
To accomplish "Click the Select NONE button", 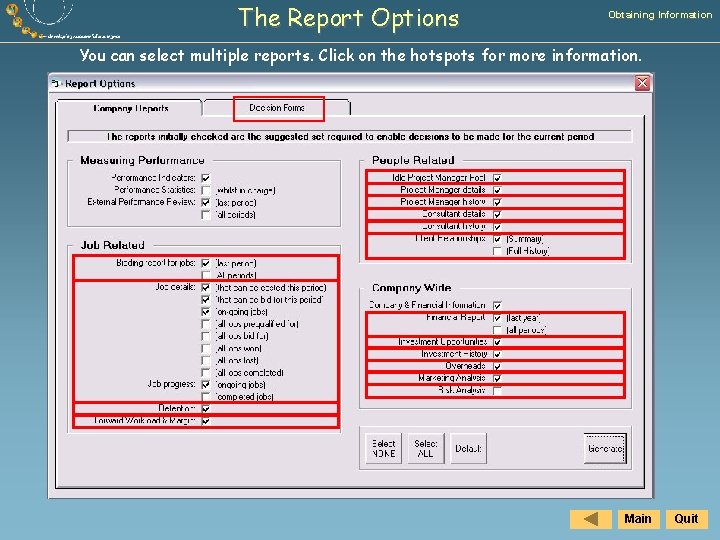I will 383,449.
